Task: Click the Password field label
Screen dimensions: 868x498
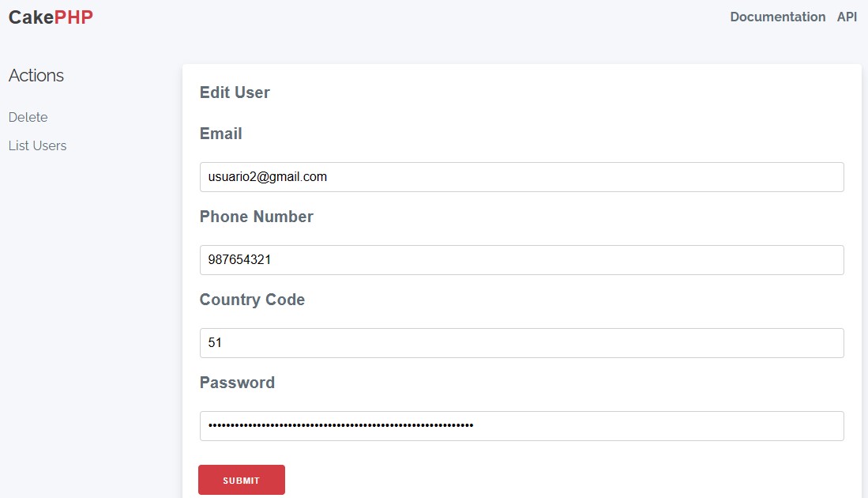Action: tap(237, 383)
